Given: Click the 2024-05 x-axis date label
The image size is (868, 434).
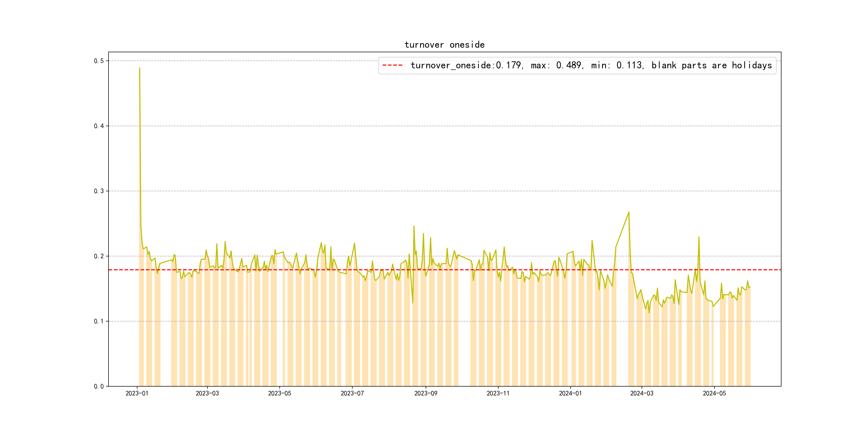Looking at the screenshot, I should pyautogui.click(x=714, y=393).
